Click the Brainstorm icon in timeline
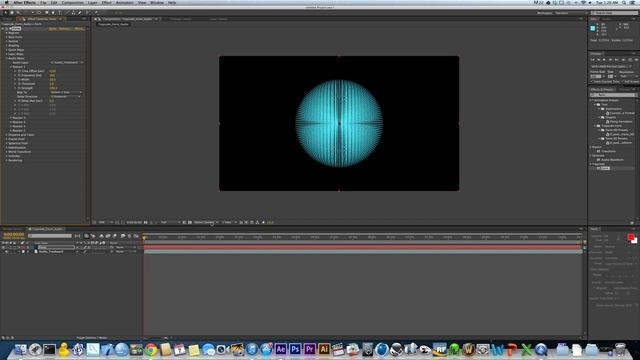The image size is (640, 360). tap(123, 236)
